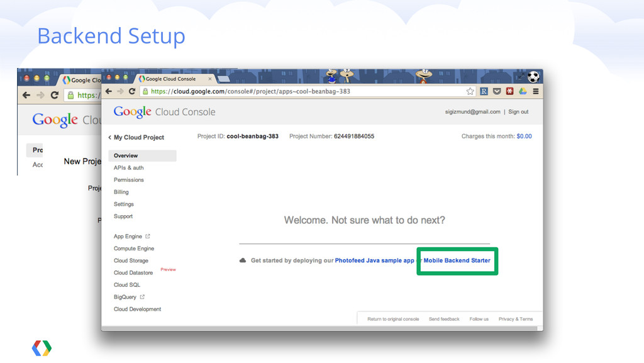Click the Send feedback link

coord(444,319)
